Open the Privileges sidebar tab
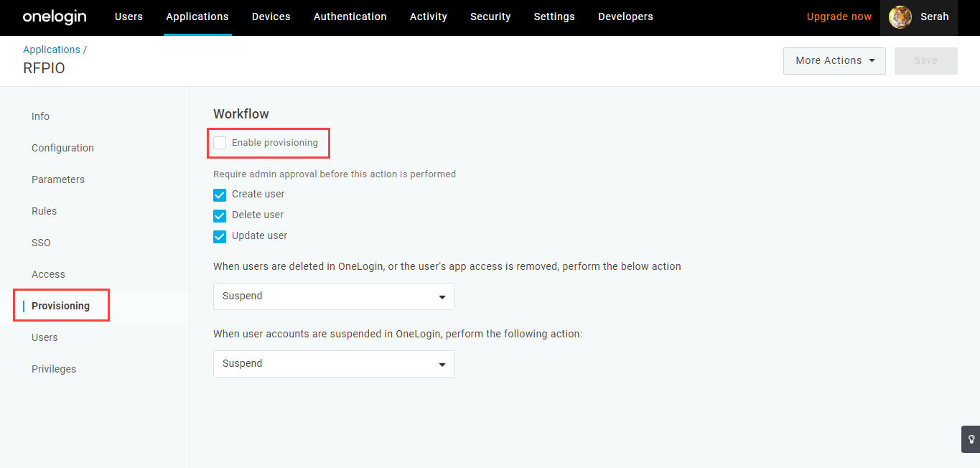980x468 pixels. point(54,369)
